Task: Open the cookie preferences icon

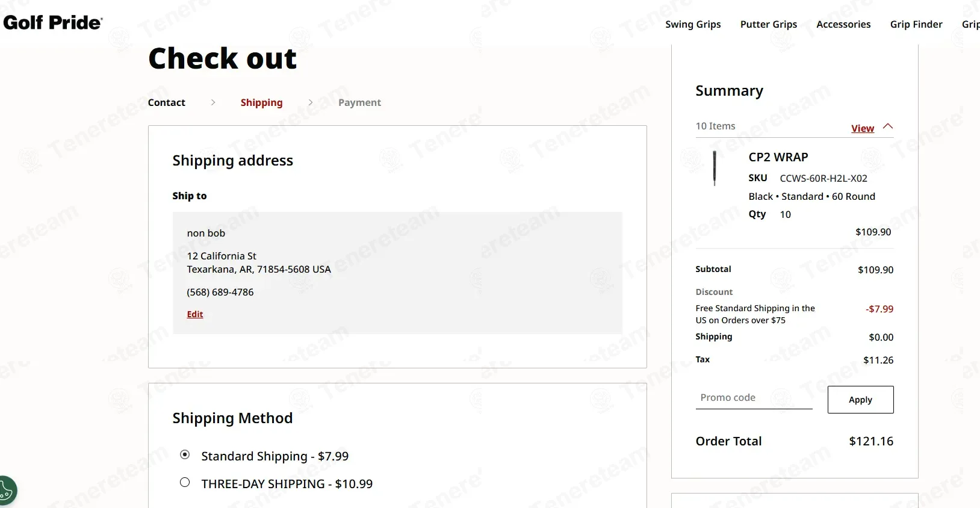Action: 7,491
